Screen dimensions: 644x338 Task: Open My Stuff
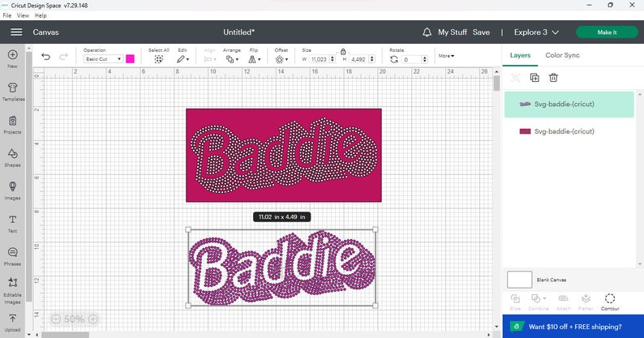click(453, 32)
